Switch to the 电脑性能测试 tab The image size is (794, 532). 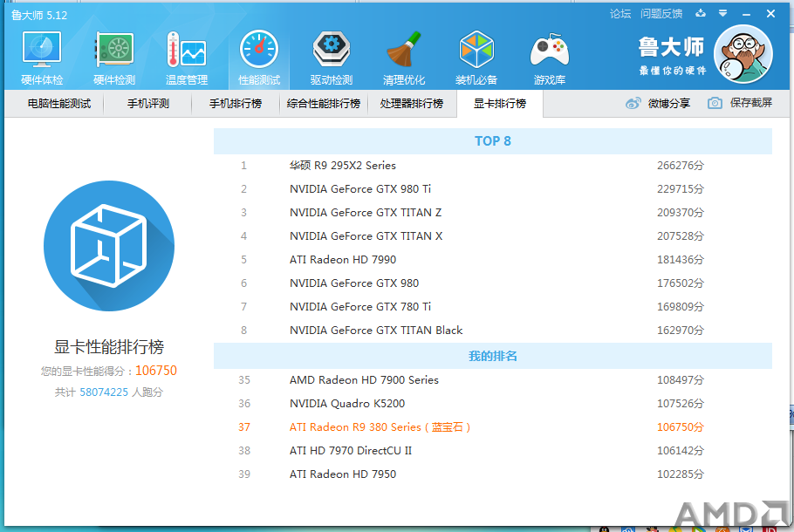pyautogui.click(x=59, y=104)
